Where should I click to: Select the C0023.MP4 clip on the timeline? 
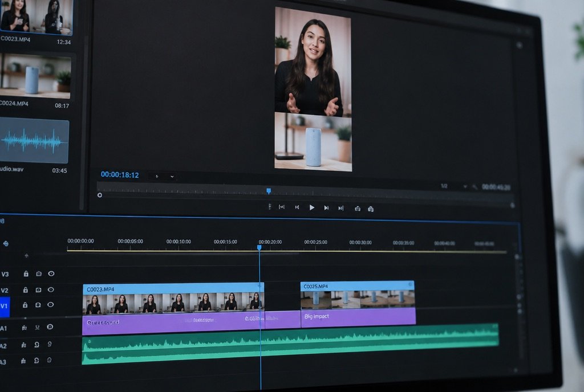(173, 299)
